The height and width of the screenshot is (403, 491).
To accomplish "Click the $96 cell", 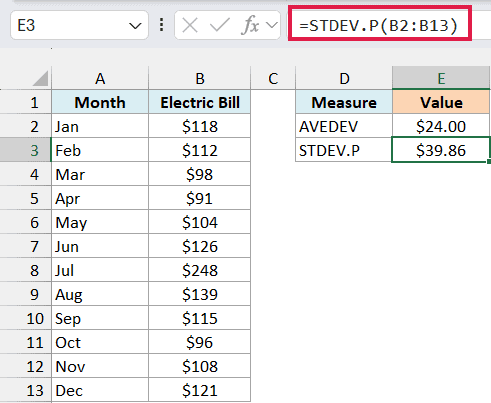I will [x=199, y=342].
